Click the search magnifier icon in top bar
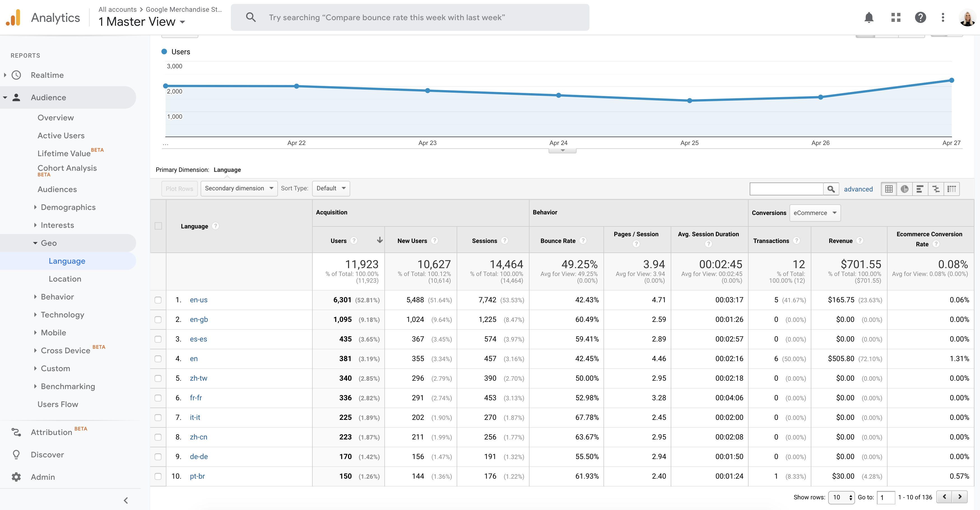This screenshot has height=510, width=980. [251, 17]
